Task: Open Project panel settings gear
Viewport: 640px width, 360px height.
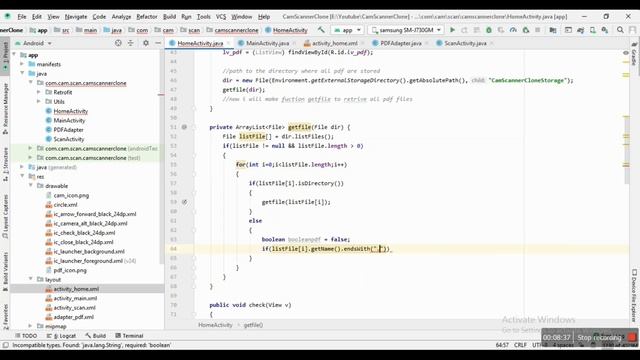Action: point(146,43)
